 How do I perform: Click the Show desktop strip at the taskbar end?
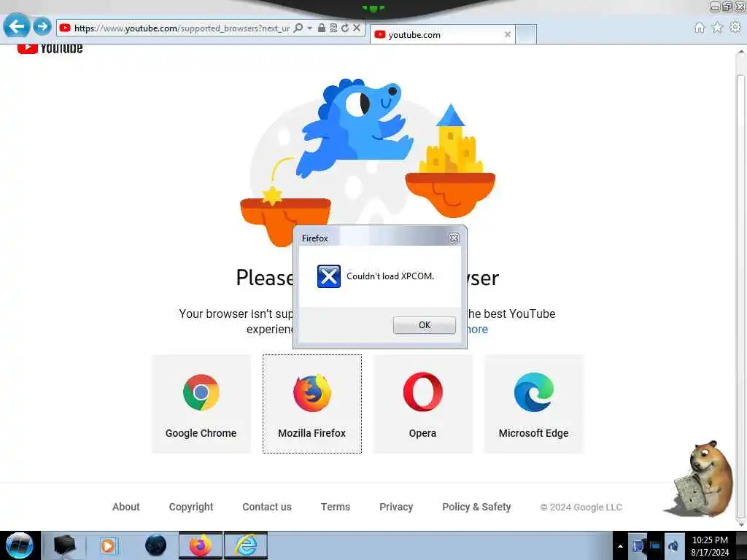pos(741,545)
